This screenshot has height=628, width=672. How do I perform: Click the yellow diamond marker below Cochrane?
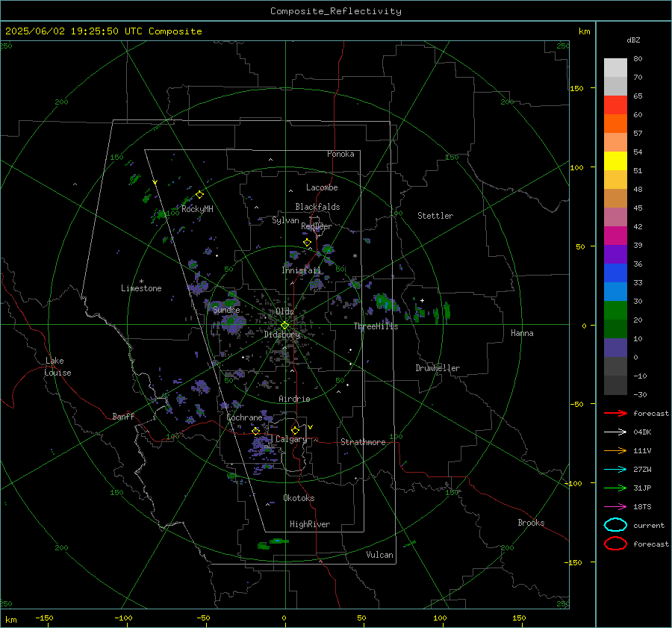256,431
